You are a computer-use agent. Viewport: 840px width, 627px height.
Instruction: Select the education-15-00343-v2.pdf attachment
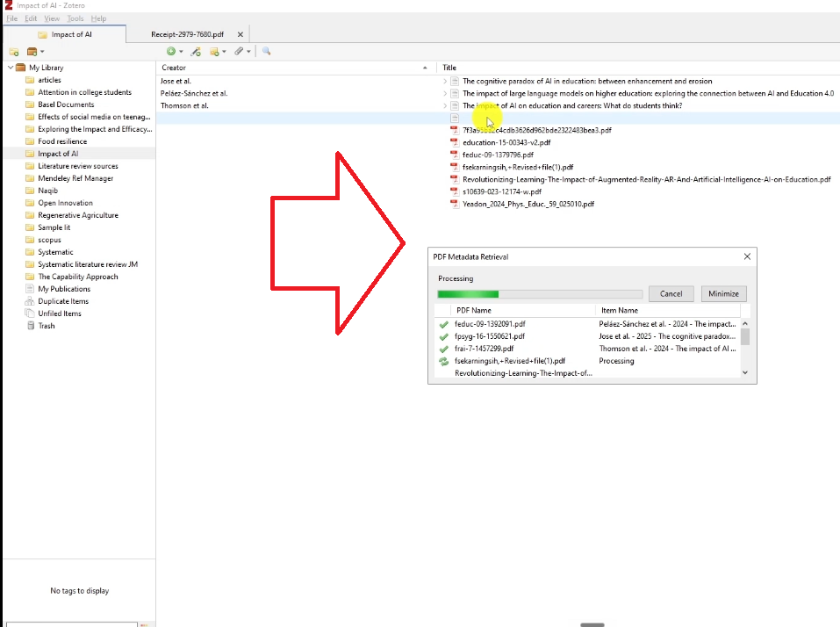click(x=506, y=142)
